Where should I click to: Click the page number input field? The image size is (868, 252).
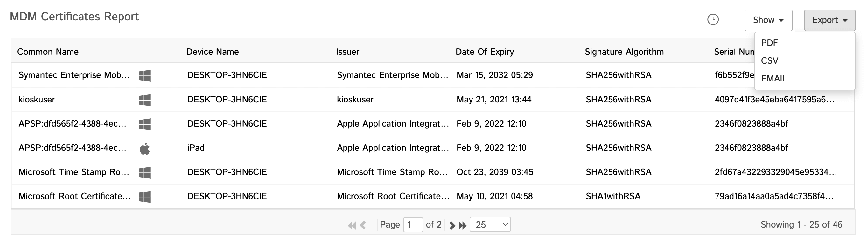point(413,225)
